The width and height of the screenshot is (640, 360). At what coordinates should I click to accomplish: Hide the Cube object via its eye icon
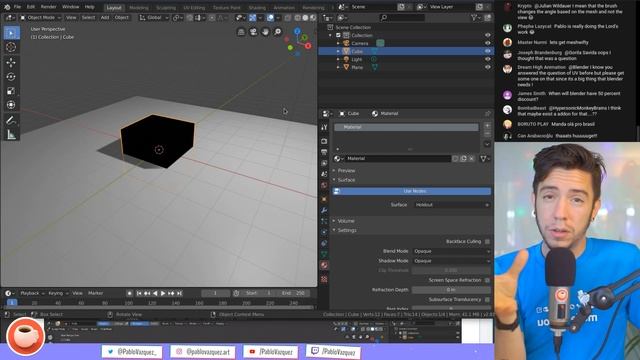(x=487, y=51)
